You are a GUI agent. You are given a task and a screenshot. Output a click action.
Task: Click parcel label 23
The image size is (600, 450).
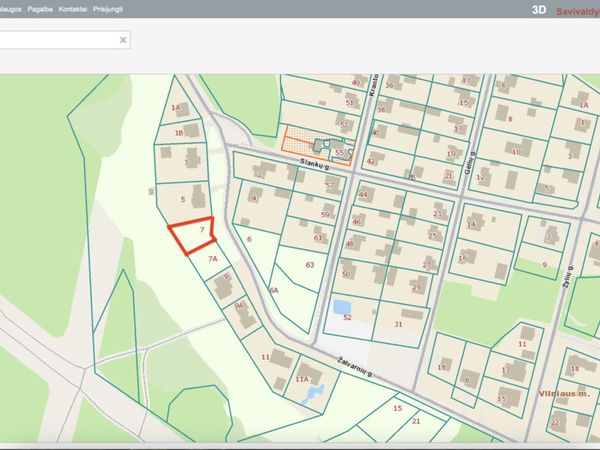437,214
